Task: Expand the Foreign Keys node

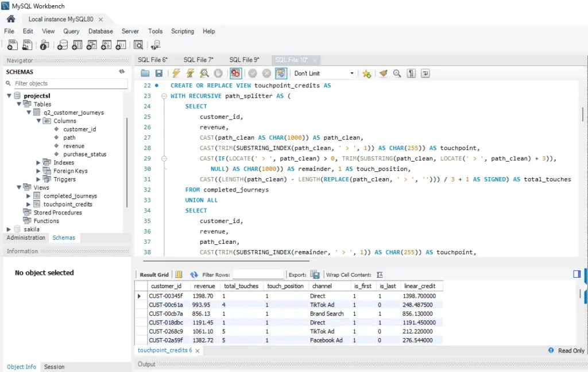Action: pyautogui.click(x=38, y=171)
